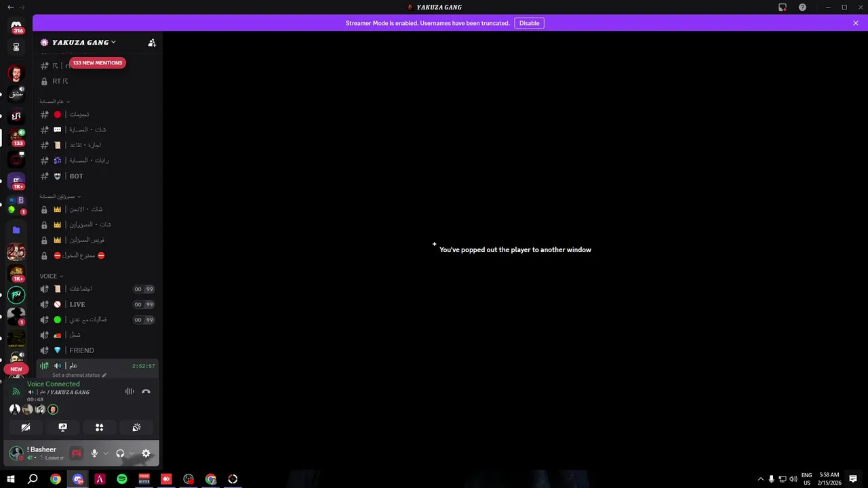Open the bearded man avatar server
Screen dimensions: 868x488
coord(16,73)
